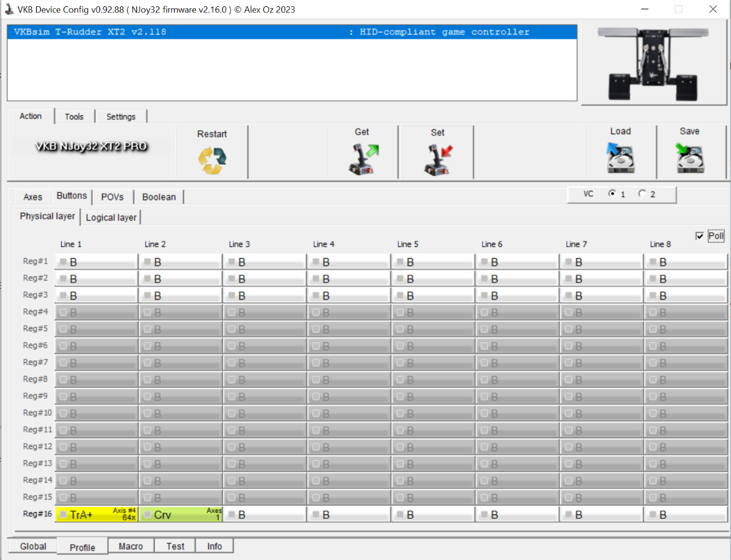731x560 pixels.
Task: Open the Tools tab
Action: coord(74,116)
